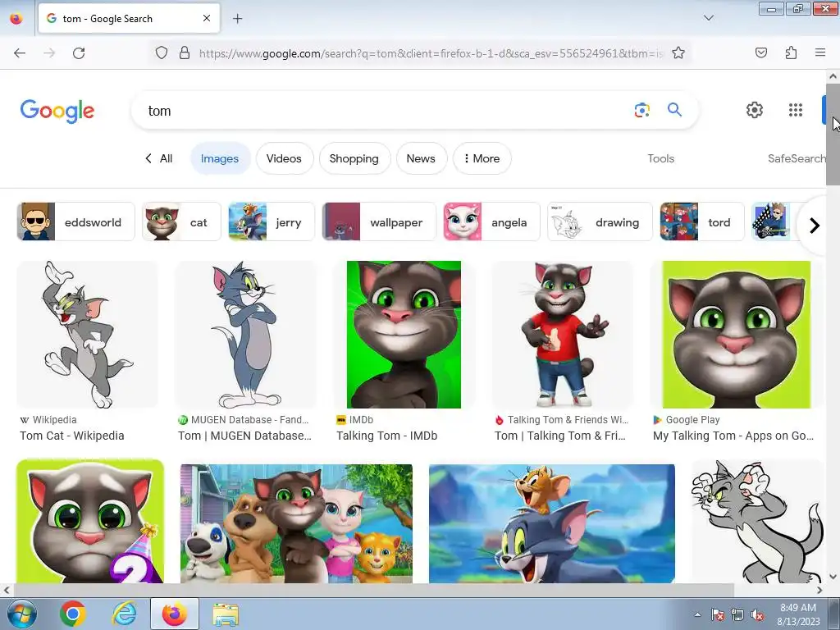
Task: Close the 'tom - Google Search' tab
Action: point(207,18)
